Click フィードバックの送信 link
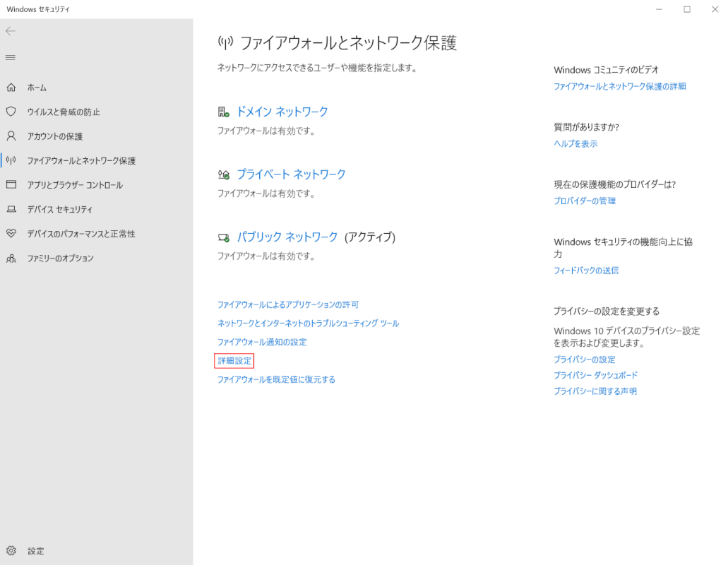This screenshot has width=728, height=565. [x=586, y=270]
